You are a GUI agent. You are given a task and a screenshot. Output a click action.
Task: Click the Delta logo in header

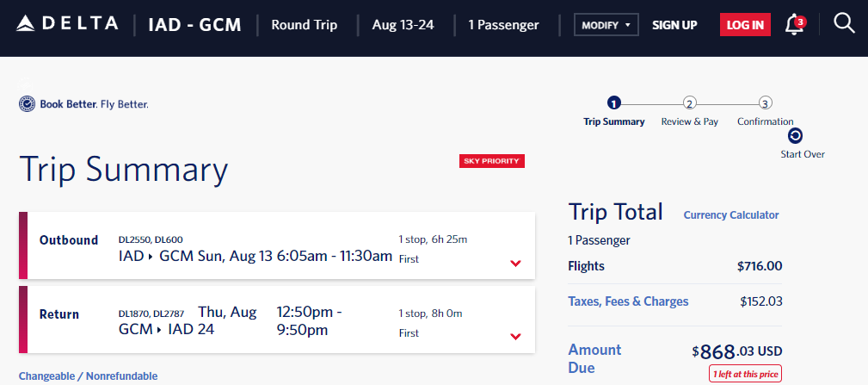67,24
